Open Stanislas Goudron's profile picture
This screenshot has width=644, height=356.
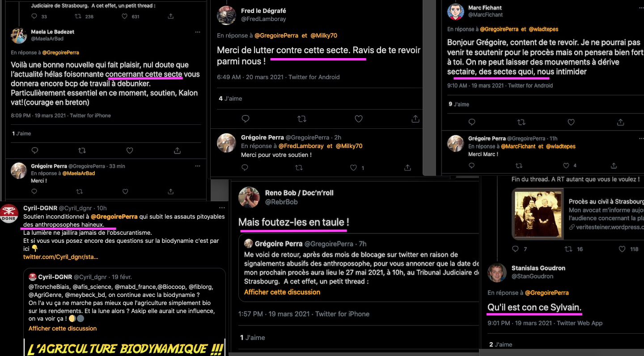click(496, 272)
